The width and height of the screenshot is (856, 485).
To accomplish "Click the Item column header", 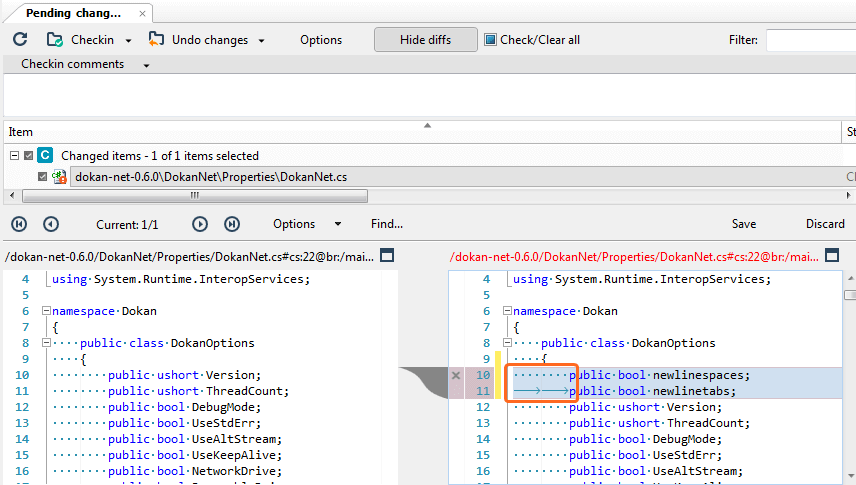I will 21,132.
